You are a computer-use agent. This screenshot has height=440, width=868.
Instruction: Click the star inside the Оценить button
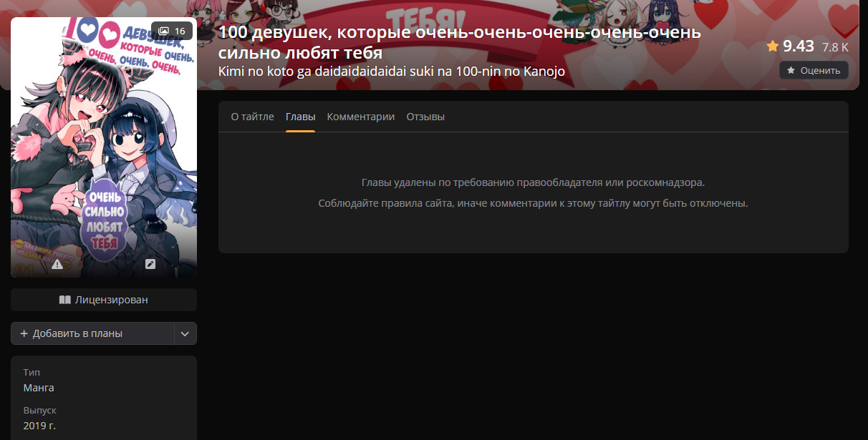(x=791, y=70)
